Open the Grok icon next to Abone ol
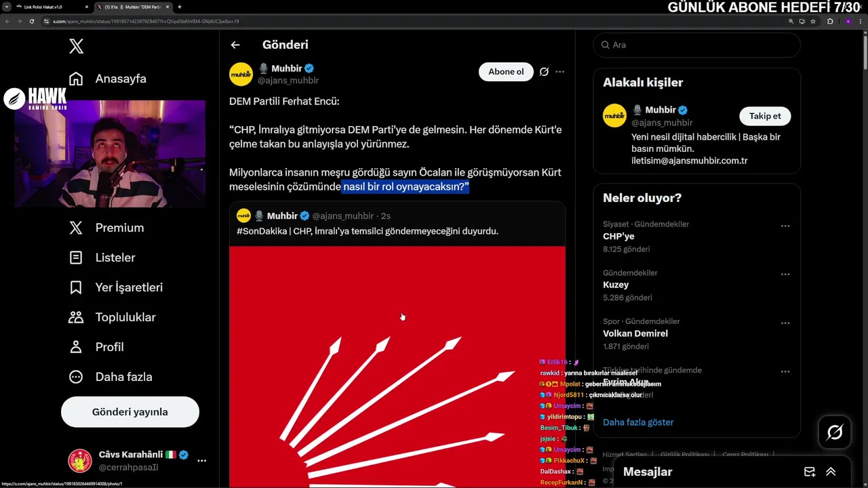This screenshot has width=868, height=488. coord(544,72)
